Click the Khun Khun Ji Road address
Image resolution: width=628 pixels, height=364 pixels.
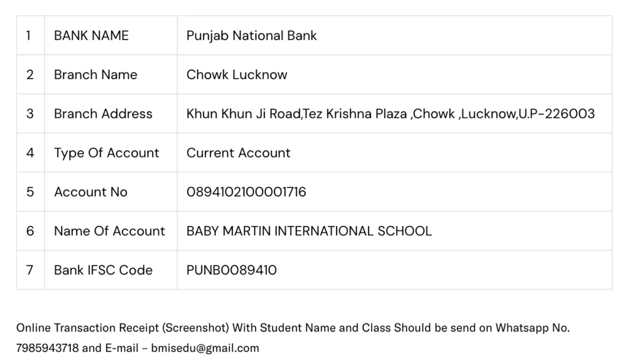tap(390, 113)
